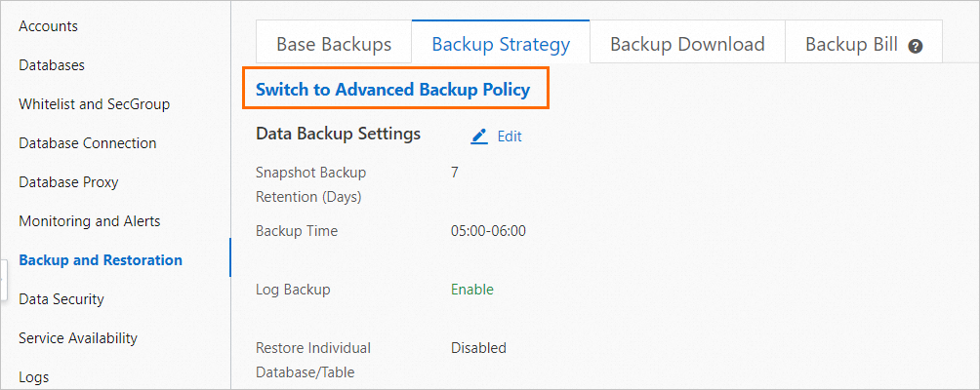Viewport: 980px width, 390px height.
Task: Go to the Backup Bill tab
Action: coord(851,44)
